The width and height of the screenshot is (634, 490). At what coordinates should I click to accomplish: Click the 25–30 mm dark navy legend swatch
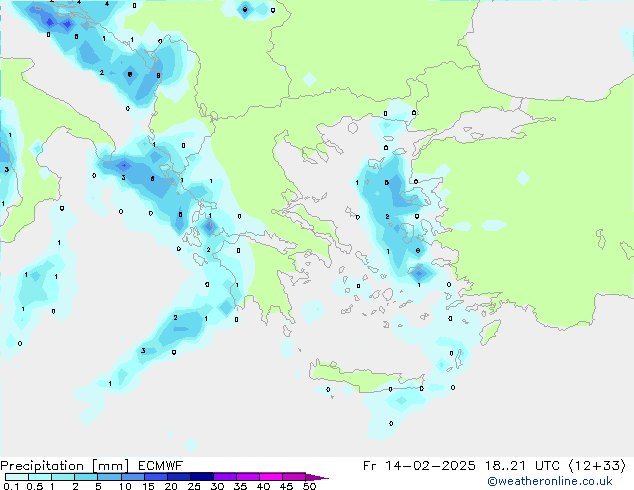[201, 477]
